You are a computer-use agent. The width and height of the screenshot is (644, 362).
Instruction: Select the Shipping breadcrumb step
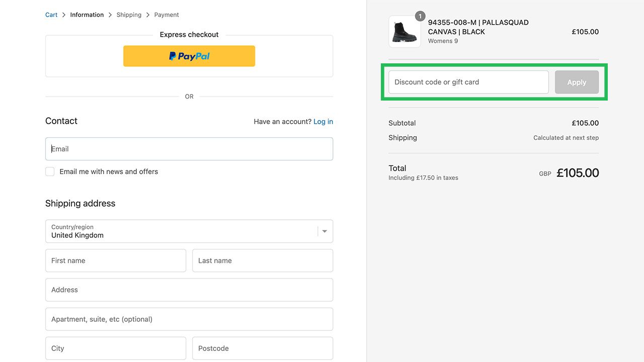[x=129, y=15]
